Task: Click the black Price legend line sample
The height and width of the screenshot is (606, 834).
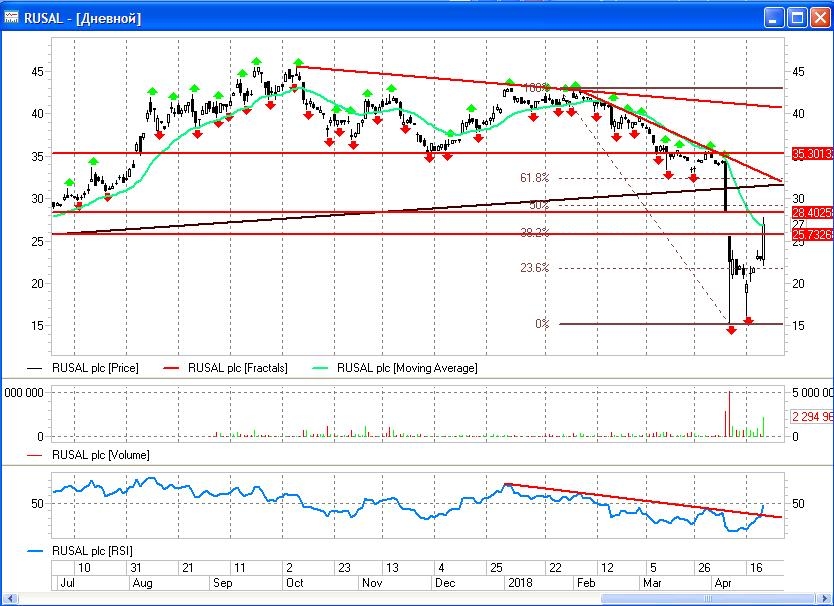Action: (x=35, y=368)
